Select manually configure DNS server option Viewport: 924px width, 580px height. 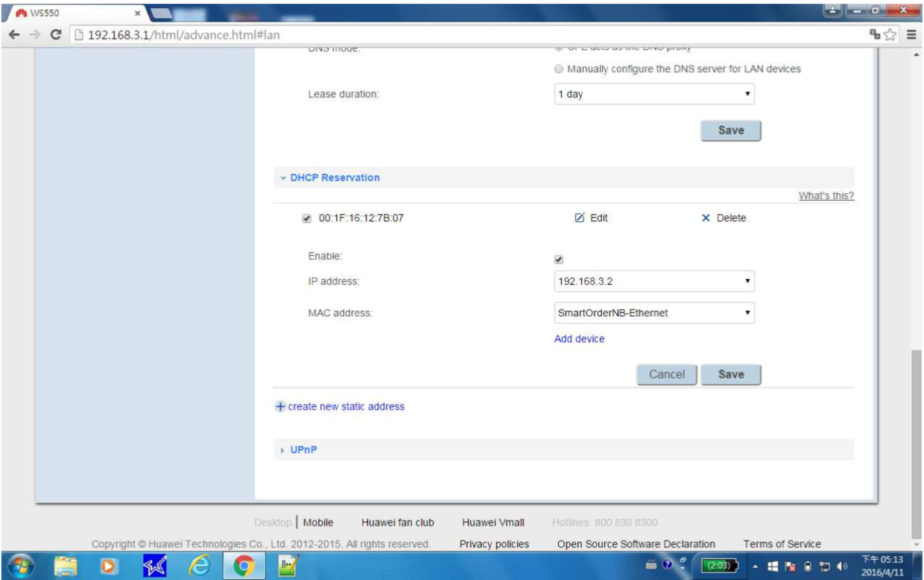pos(559,69)
